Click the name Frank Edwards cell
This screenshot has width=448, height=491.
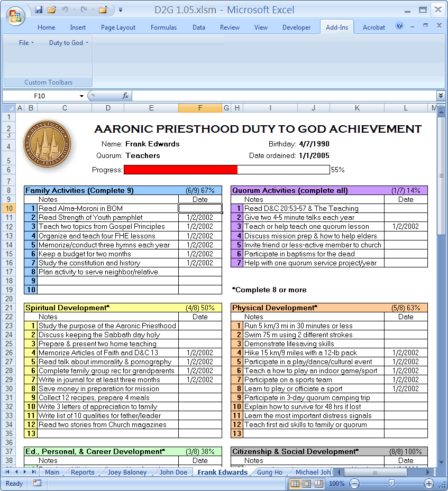(x=152, y=144)
